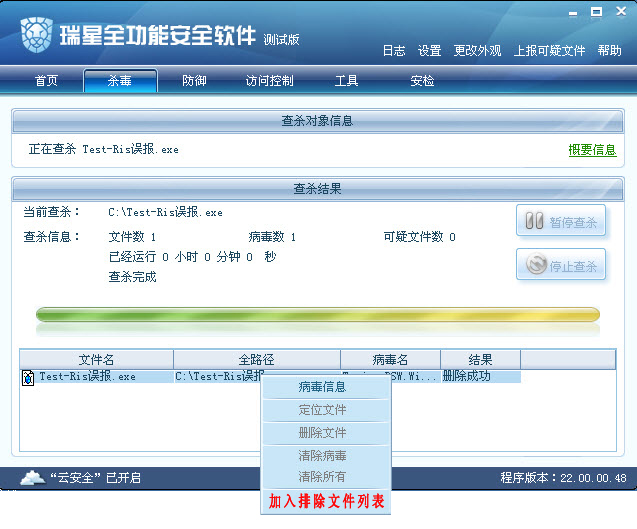The height and width of the screenshot is (529, 637).
Task: Choose 病毒信息 in the context menu
Action: (x=325, y=387)
